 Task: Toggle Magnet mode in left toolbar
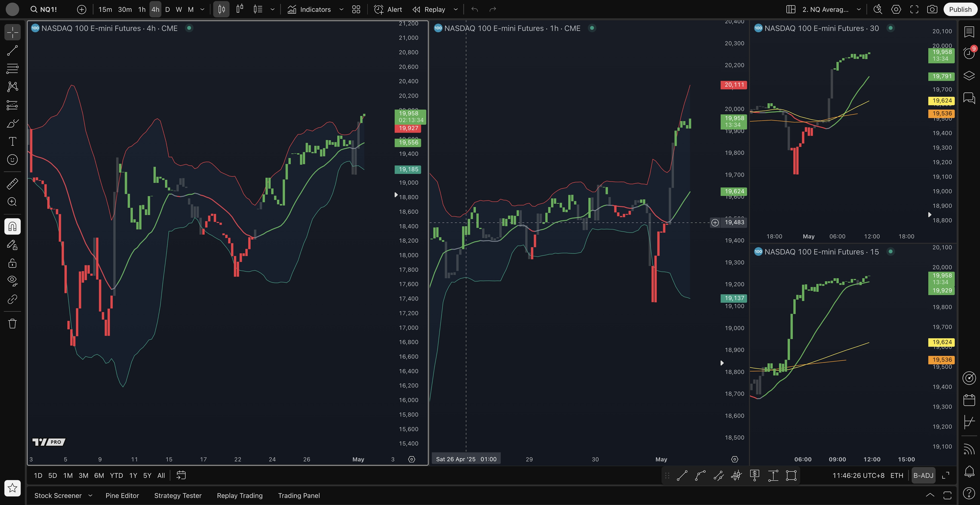12,227
